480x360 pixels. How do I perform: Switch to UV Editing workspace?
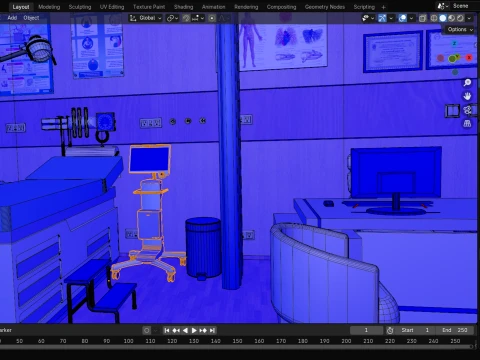112,7
